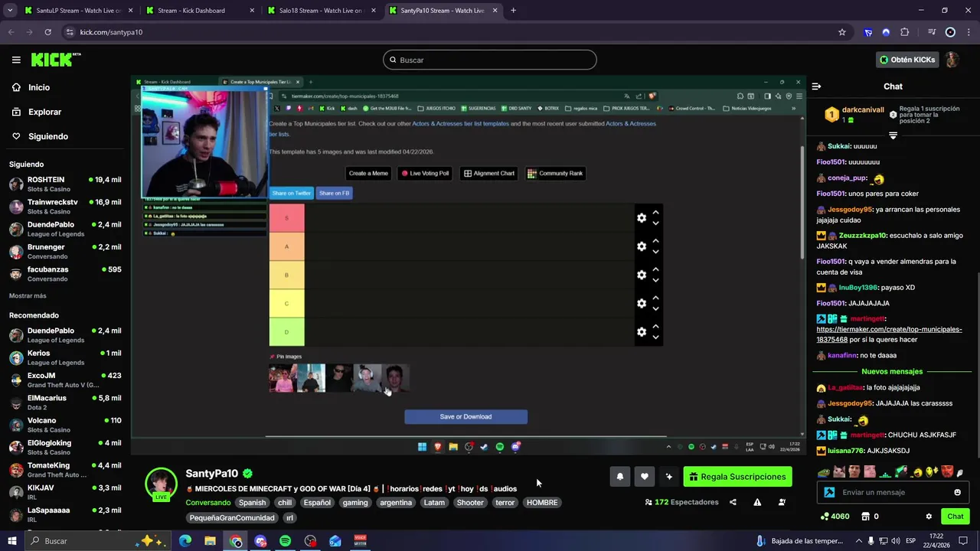
Task: Click Regala Suscripciones button
Action: pyautogui.click(x=737, y=477)
